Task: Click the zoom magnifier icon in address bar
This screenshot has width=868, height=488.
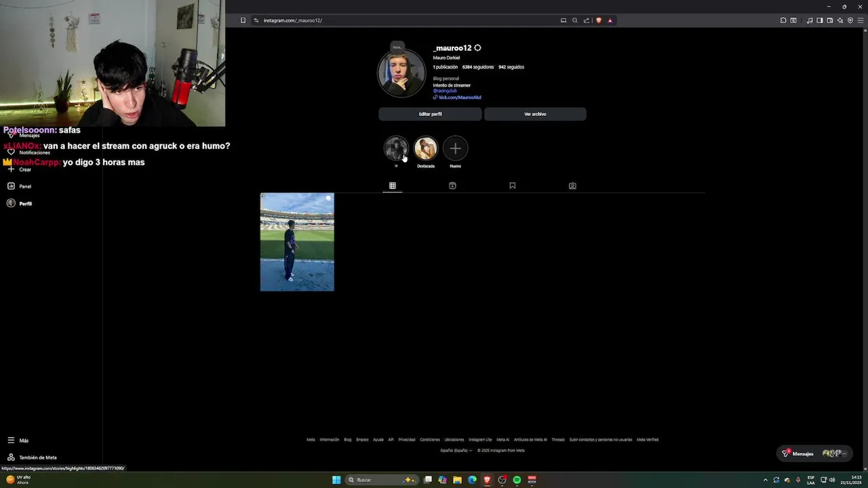Action: click(x=575, y=20)
